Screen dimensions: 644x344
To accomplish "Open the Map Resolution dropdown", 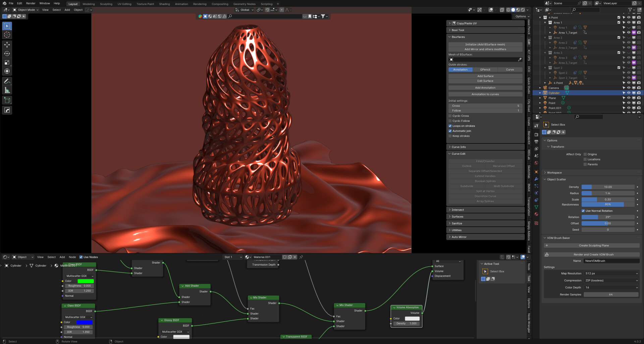I will (611, 274).
